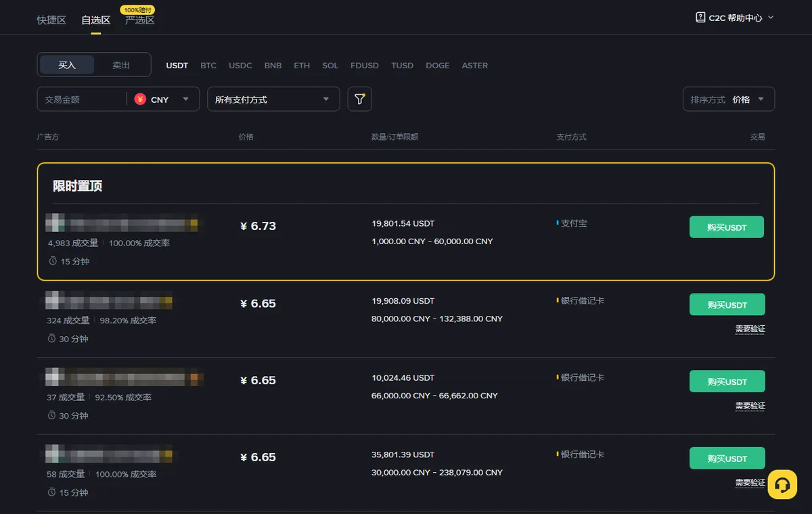The height and width of the screenshot is (514, 812).
Task: Switch to the 快捷区 tab
Action: pyautogui.click(x=51, y=20)
